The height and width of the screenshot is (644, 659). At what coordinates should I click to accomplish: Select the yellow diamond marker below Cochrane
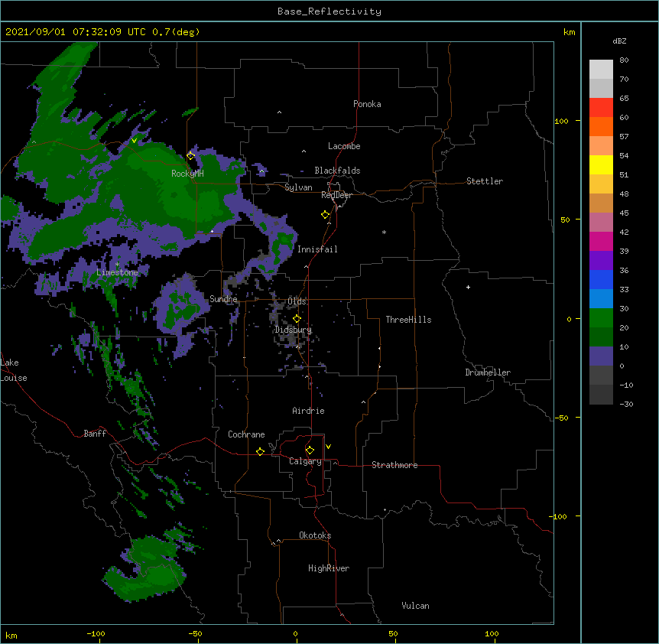click(x=261, y=451)
